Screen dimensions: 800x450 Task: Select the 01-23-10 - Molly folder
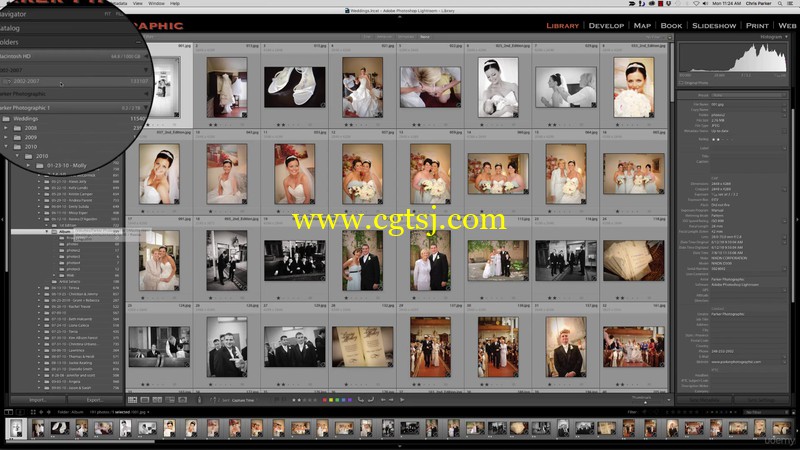coord(66,165)
